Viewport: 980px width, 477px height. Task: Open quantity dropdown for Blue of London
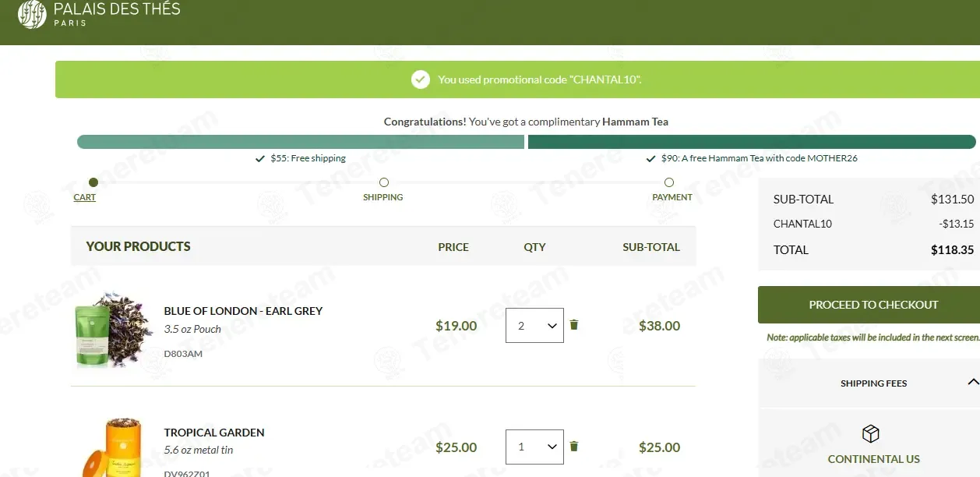(x=534, y=326)
